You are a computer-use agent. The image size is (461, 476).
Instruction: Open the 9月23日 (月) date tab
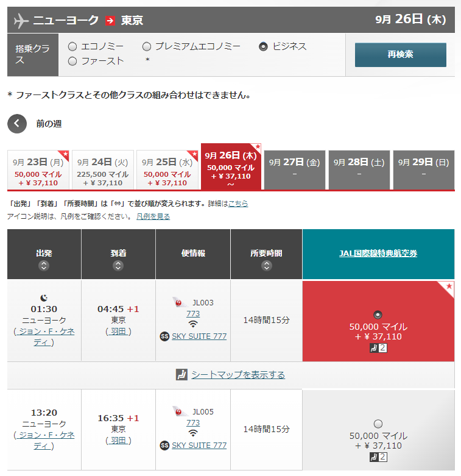(x=38, y=170)
